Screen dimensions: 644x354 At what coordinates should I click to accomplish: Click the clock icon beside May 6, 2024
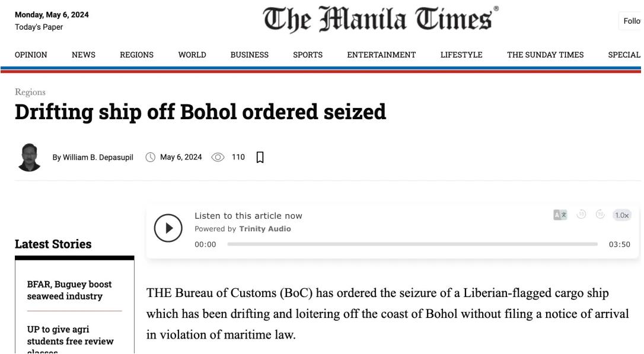click(150, 157)
